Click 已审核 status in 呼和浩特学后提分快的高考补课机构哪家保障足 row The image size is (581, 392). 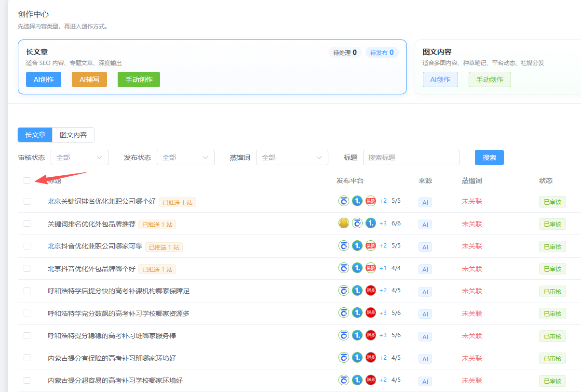coord(553,291)
